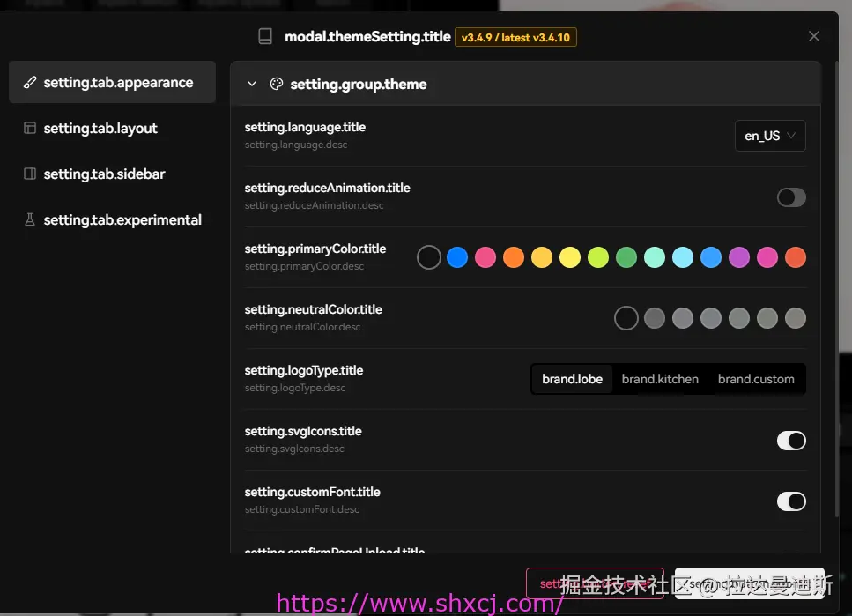Choose the gold primary color swatch

pos(542,257)
